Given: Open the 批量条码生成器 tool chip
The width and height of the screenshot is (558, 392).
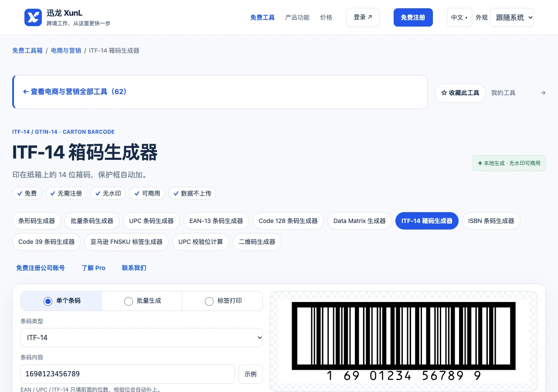Looking at the screenshot, I should tap(92, 221).
